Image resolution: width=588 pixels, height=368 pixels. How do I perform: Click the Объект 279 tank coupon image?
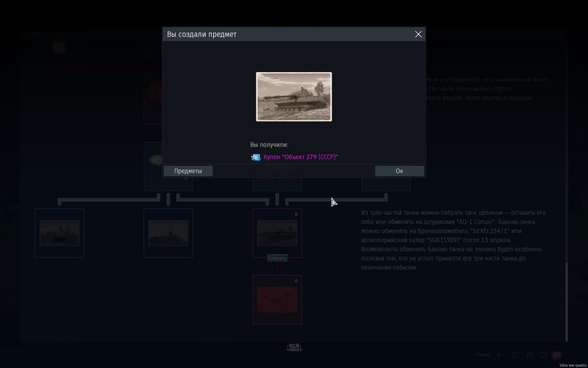click(294, 97)
